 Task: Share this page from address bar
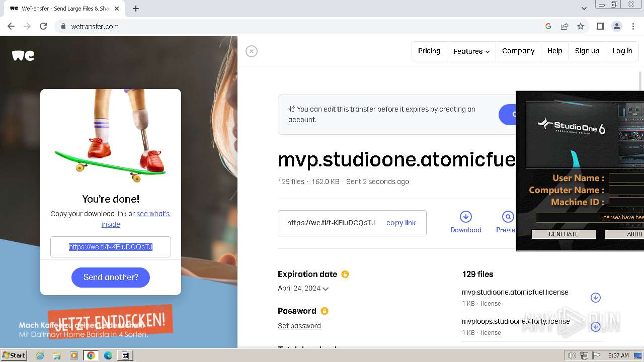tap(565, 27)
